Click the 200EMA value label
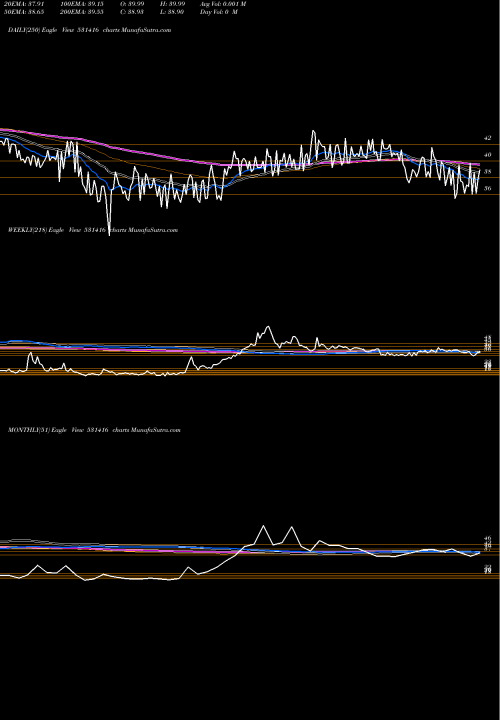 tap(82, 11)
